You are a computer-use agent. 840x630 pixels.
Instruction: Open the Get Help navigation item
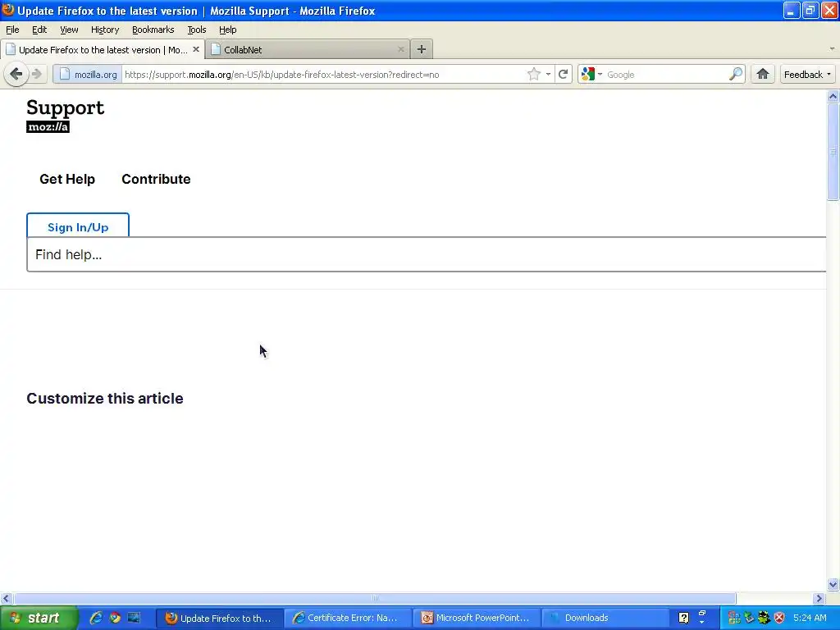pos(67,179)
